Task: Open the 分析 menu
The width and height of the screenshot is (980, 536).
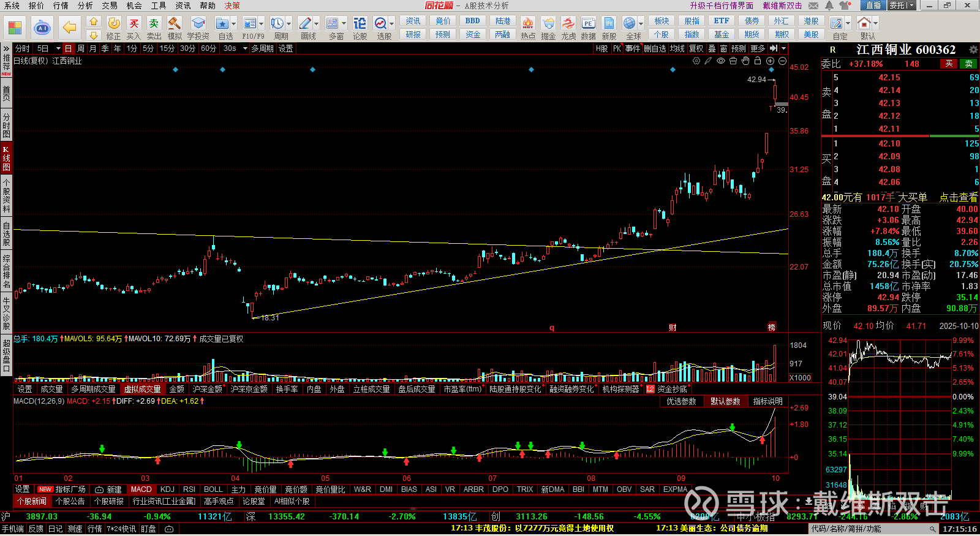Action: pos(85,6)
